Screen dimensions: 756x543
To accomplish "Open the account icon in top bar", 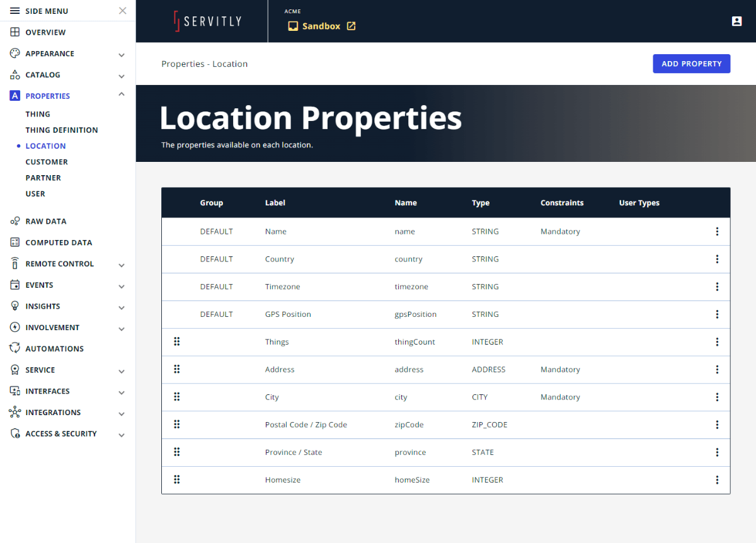I will click(736, 21).
